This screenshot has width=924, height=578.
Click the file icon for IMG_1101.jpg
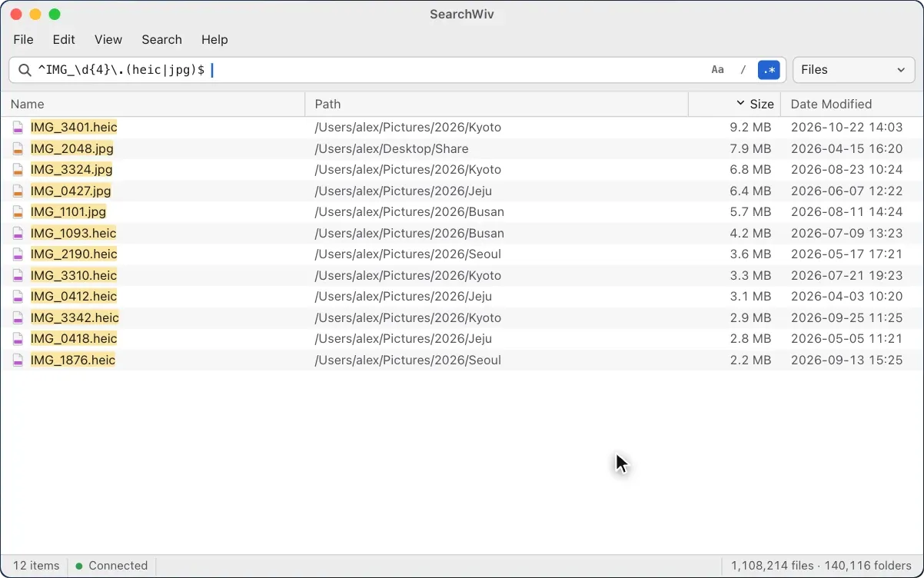click(x=18, y=212)
